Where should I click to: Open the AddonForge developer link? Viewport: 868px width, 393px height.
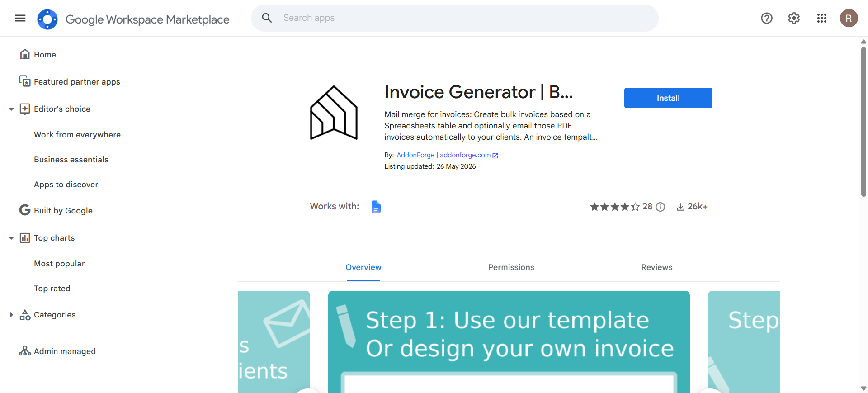pos(443,155)
